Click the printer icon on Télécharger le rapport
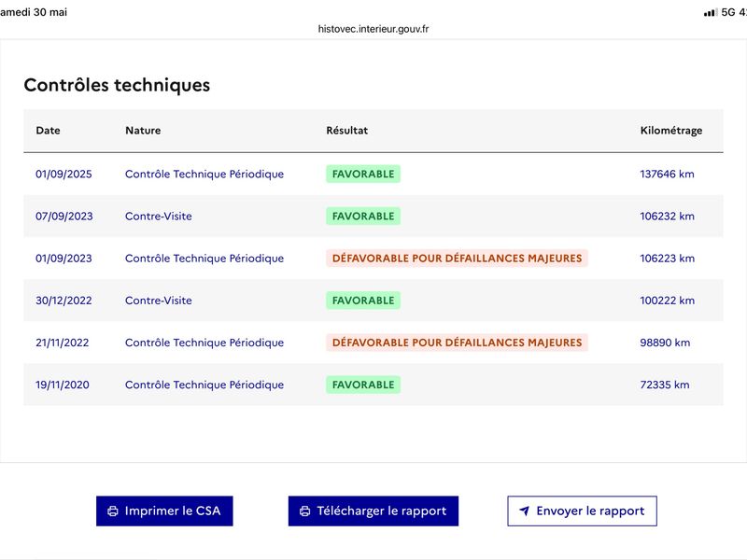The width and height of the screenshot is (747, 560). click(305, 511)
